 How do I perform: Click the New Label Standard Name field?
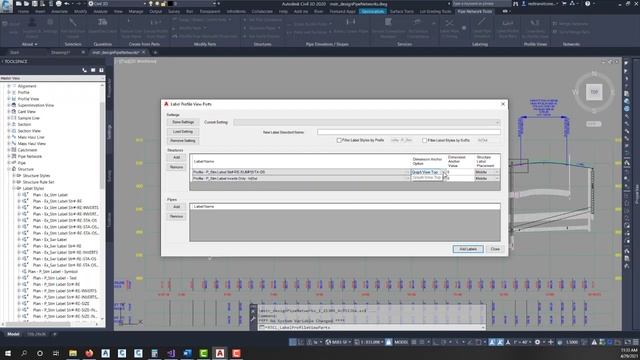[x=409, y=132]
